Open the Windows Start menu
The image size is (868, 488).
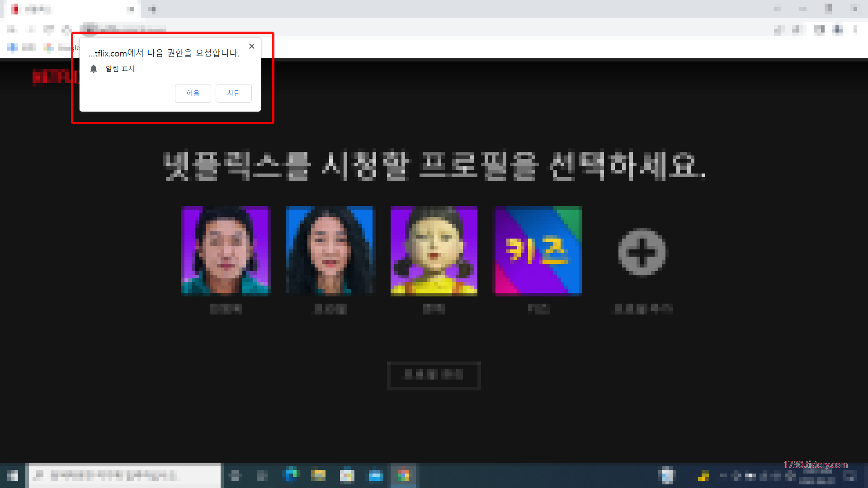point(13,475)
